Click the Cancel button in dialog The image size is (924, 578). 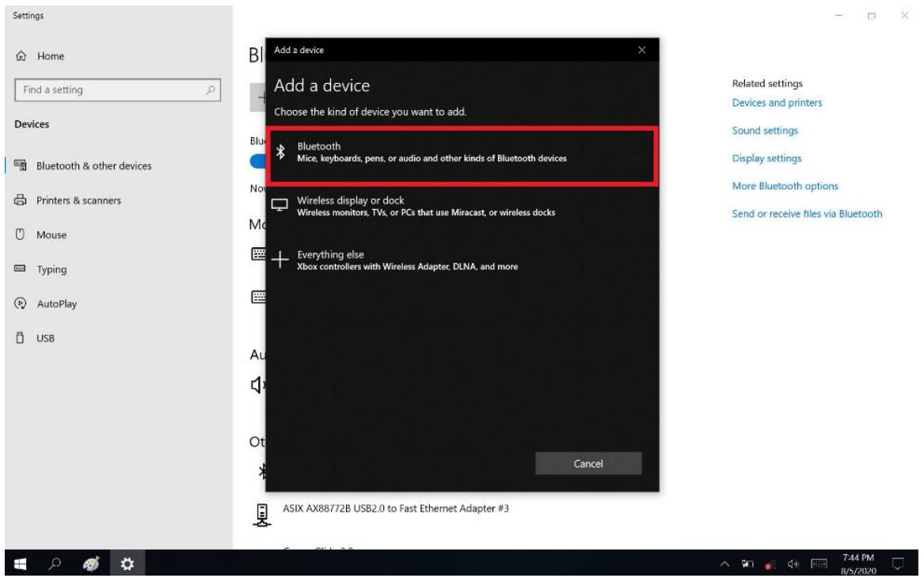[587, 463]
